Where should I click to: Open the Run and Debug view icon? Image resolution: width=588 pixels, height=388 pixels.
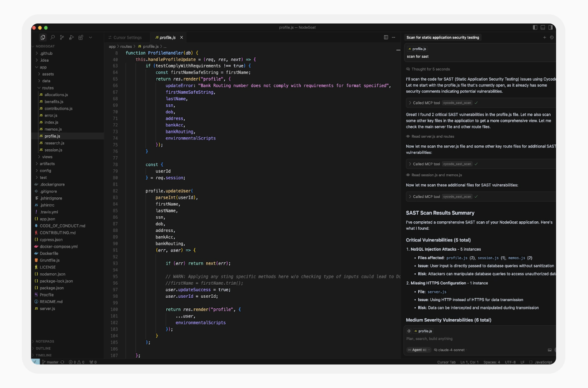click(x=71, y=37)
